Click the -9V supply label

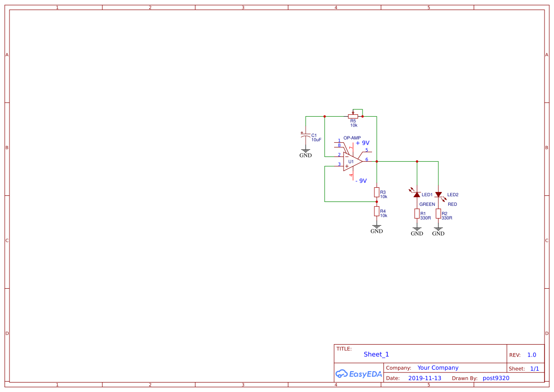(362, 181)
